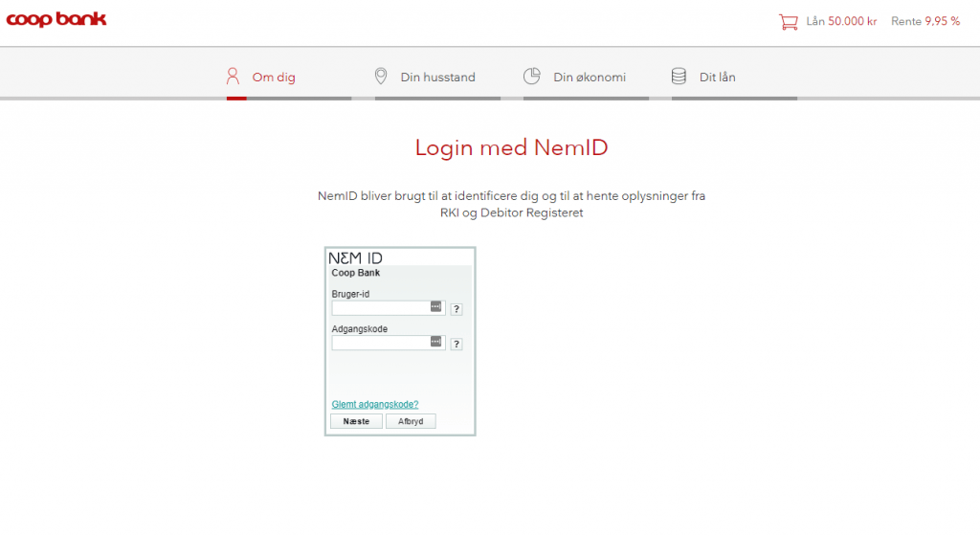Click the coin stack icon beside Dit lån
This screenshot has width=980, height=536.
click(679, 77)
